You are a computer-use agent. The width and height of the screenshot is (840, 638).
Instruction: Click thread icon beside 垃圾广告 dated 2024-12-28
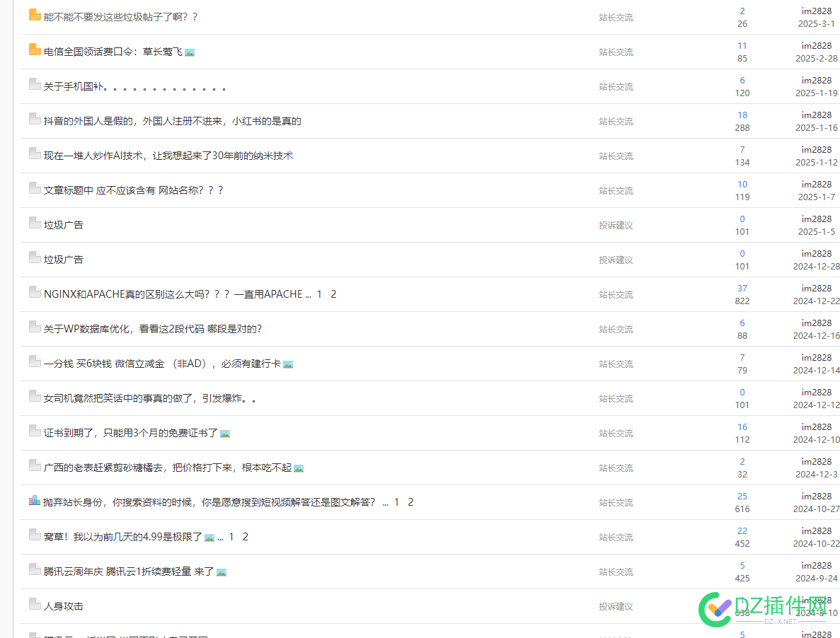click(35, 257)
